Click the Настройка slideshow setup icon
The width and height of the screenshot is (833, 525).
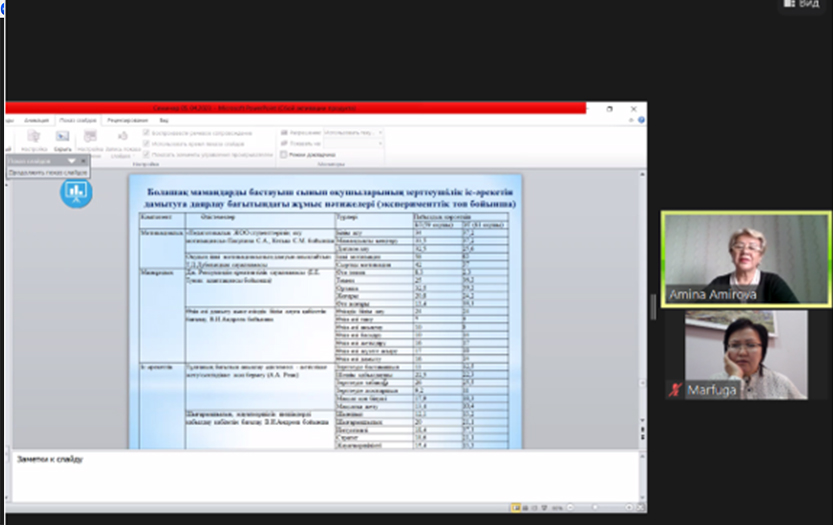(x=33, y=139)
